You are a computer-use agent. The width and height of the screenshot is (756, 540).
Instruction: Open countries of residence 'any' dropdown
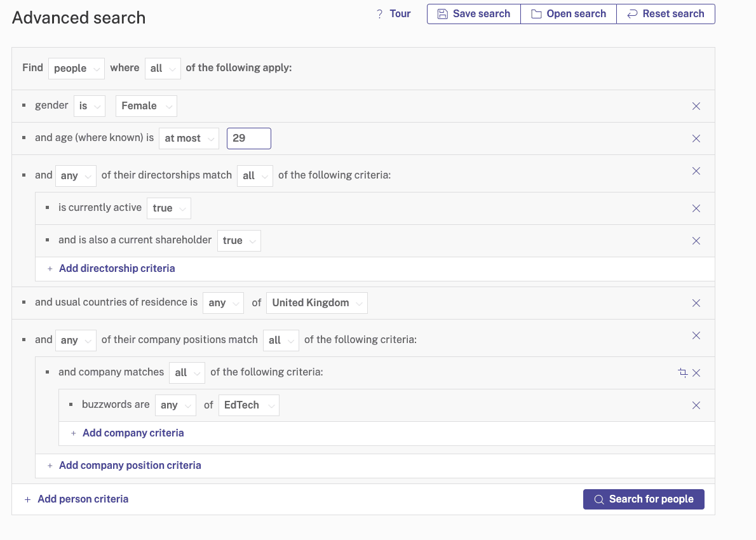click(x=223, y=303)
